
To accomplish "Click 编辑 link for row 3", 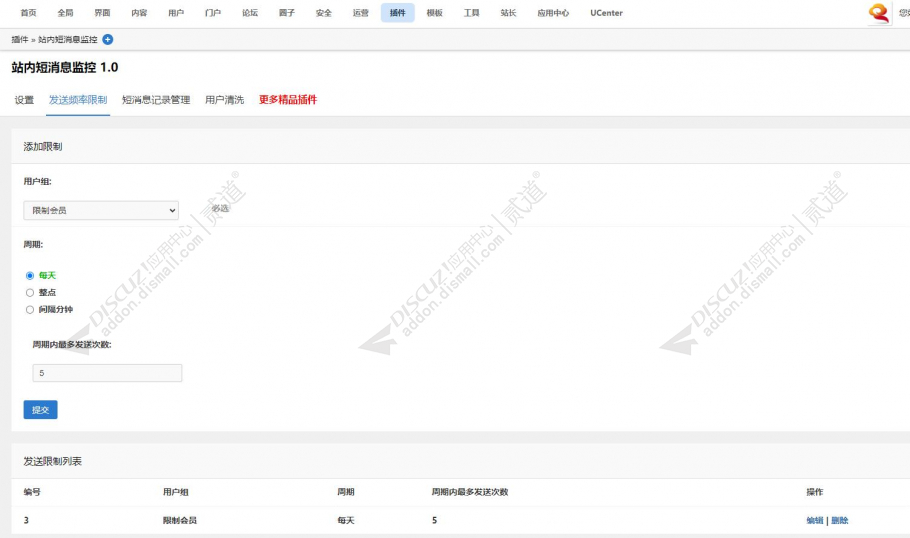I will coord(815,521).
